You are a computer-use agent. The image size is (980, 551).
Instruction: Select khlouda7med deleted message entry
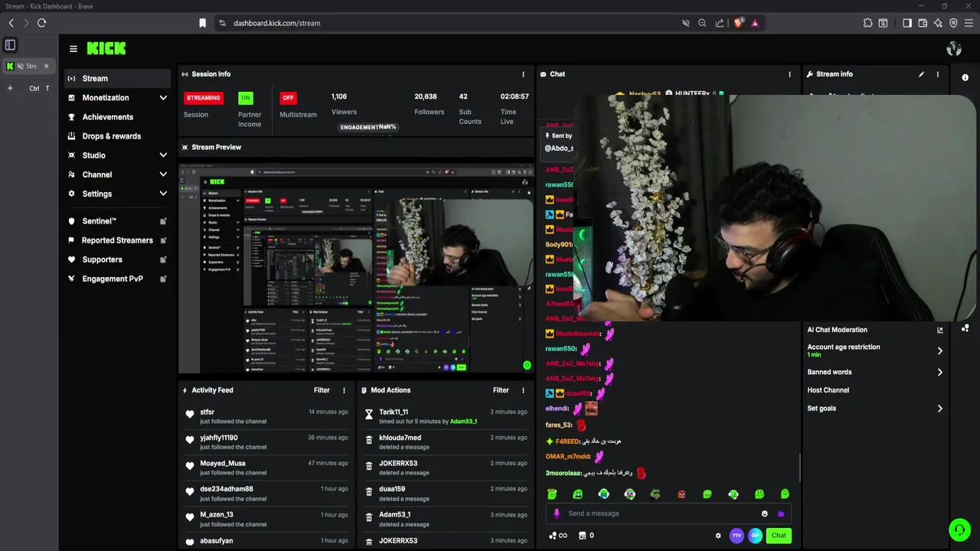446,442
